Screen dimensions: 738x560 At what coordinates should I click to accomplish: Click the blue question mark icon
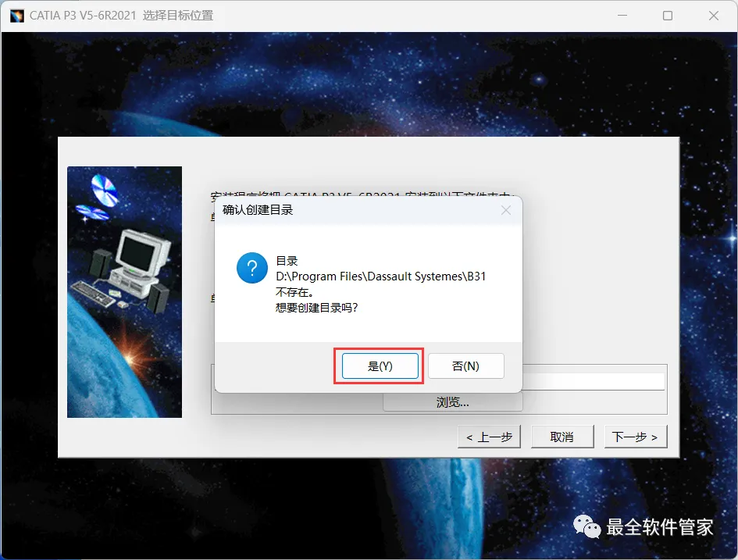(252, 268)
